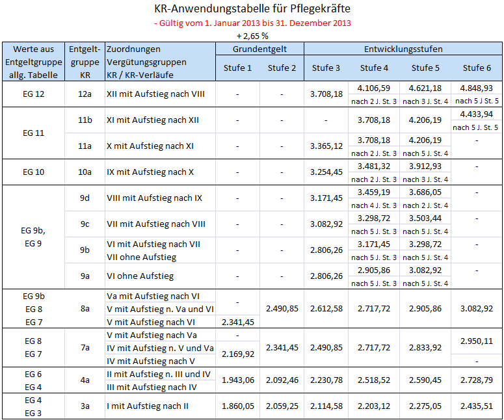Select the value 2.950,11
Viewport: 504px width, 420px height.
pyautogui.click(x=477, y=341)
